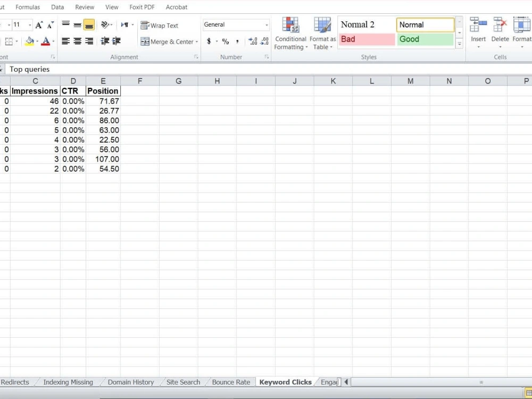Open the Formulas ribbon tab

pyautogui.click(x=28, y=7)
